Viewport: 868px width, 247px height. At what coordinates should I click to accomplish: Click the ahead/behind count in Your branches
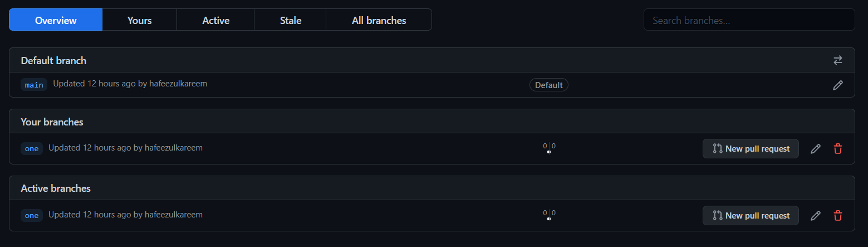[549, 148]
